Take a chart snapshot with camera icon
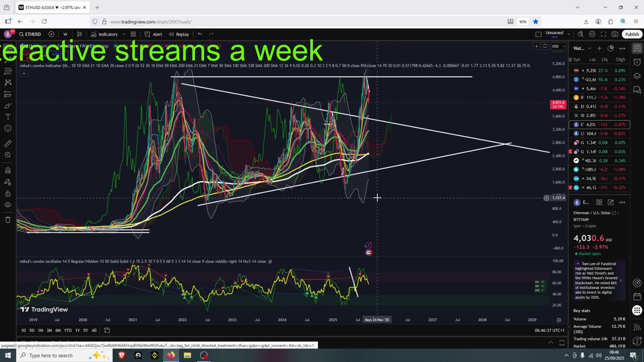This screenshot has width=644, height=362. coord(615,34)
